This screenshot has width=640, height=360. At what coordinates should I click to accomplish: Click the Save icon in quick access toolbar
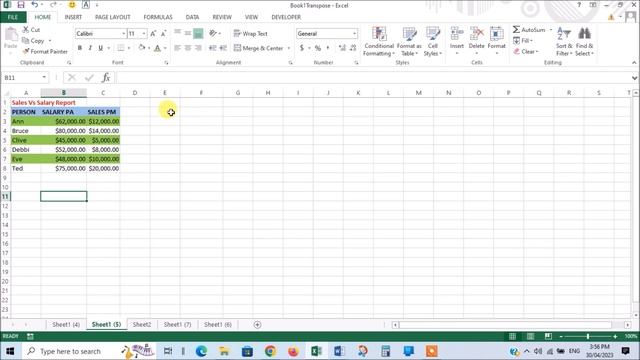coord(21,5)
